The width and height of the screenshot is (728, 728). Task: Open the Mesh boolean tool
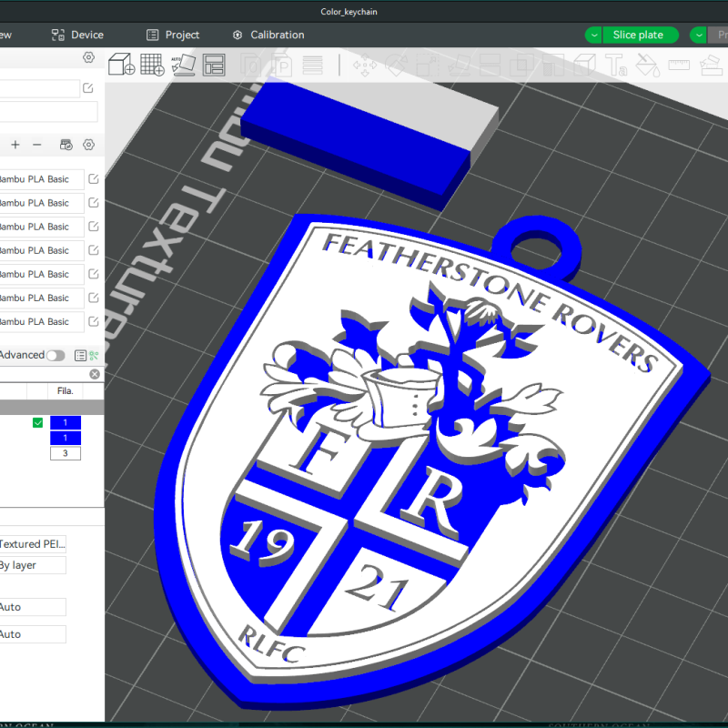click(x=521, y=65)
